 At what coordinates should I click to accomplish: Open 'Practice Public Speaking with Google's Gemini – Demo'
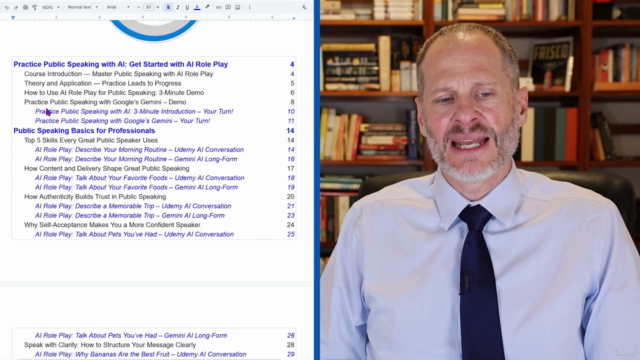pos(105,102)
